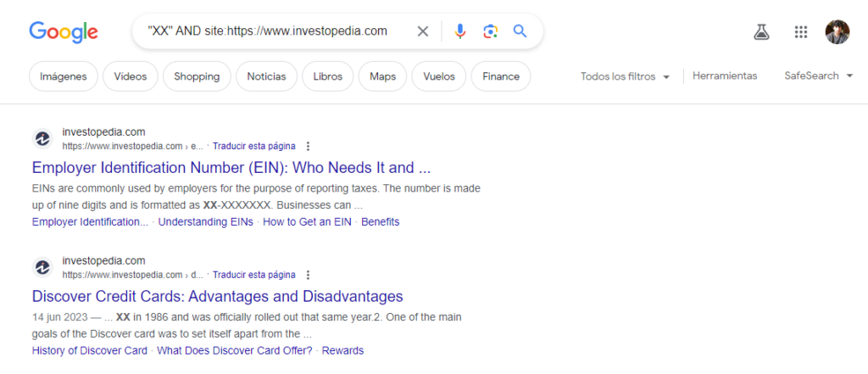Open Google Lens image search

[x=490, y=31]
